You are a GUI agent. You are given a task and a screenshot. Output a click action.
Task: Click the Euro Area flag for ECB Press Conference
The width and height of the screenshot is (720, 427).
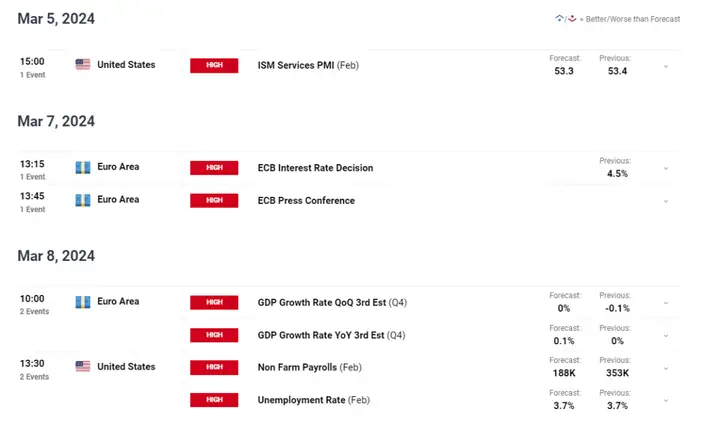click(x=82, y=200)
